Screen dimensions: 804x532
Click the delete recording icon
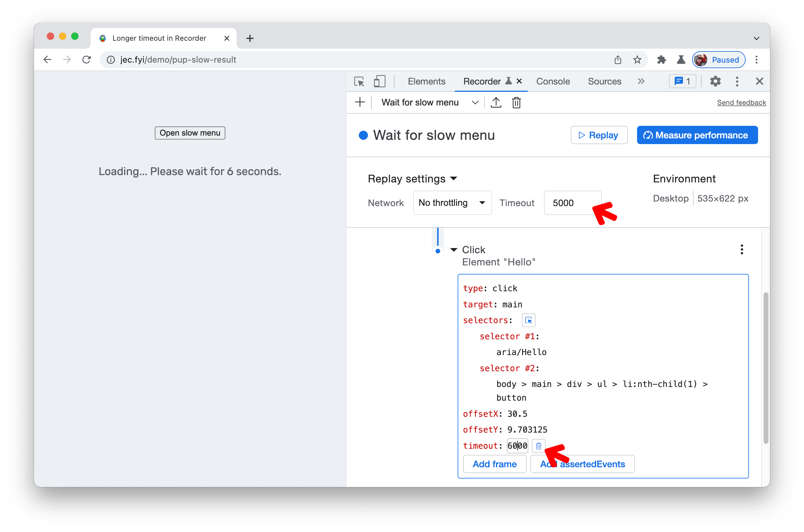click(517, 102)
